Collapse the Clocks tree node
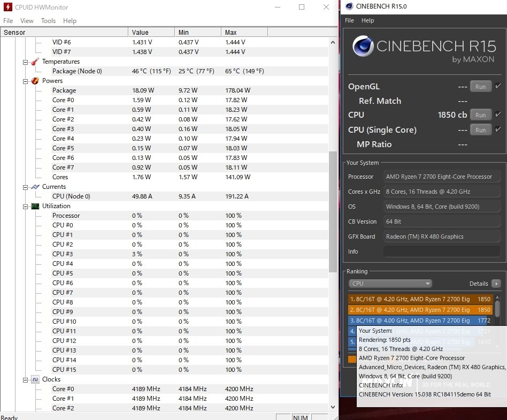 [25, 380]
